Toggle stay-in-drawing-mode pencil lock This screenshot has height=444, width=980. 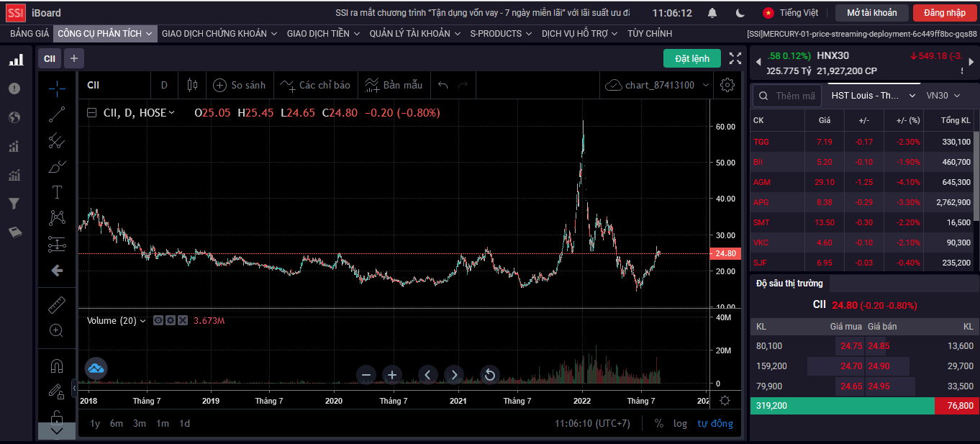tap(57, 391)
